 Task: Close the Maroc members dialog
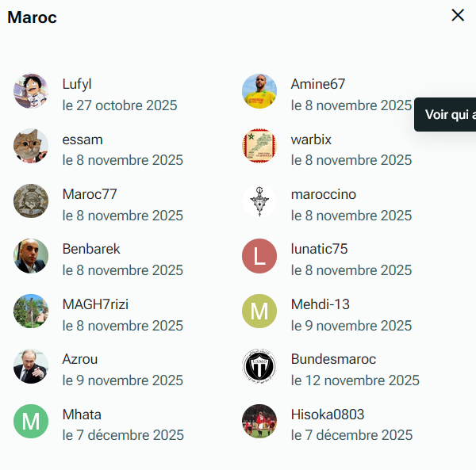(x=458, y=15)
